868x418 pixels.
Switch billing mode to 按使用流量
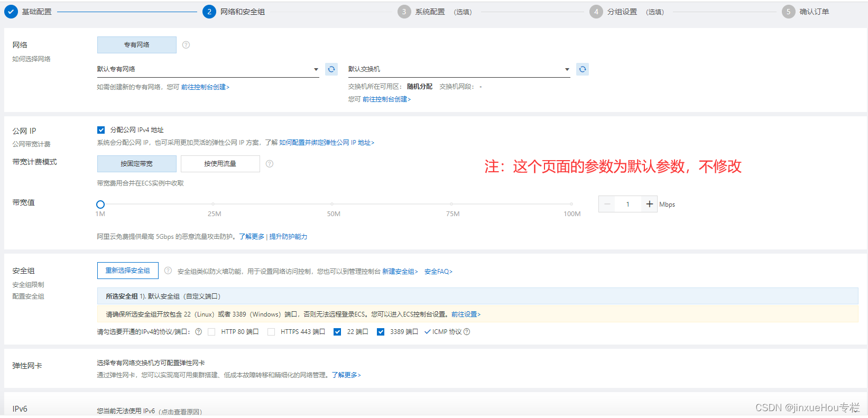(220, 164)
